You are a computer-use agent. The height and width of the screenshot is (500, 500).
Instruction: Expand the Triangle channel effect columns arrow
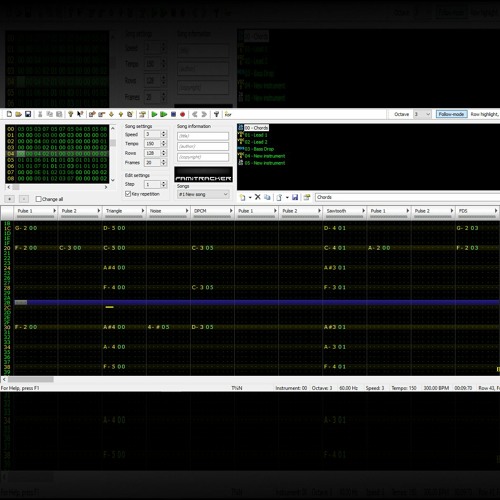pyautogui.click(x=143, y=211)
